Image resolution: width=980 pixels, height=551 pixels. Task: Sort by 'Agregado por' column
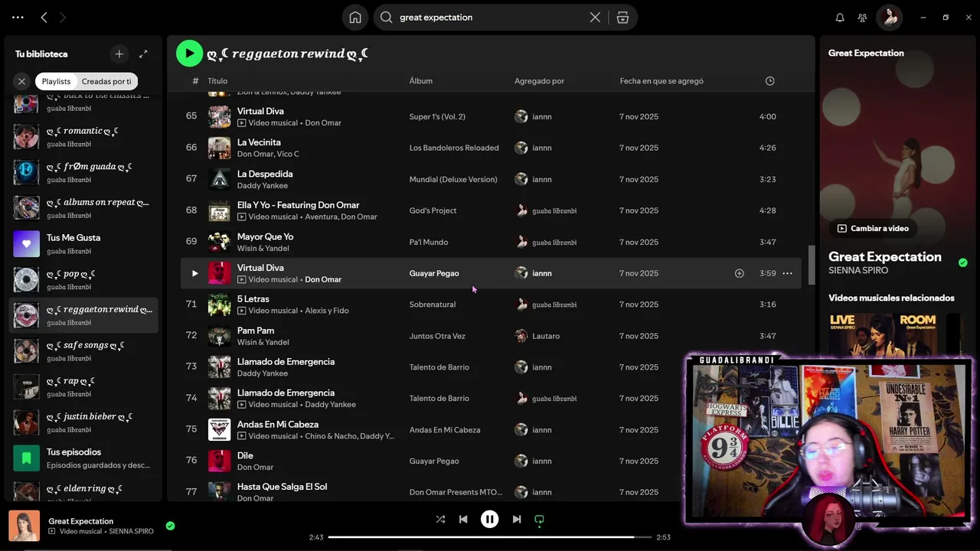pos(539,81)
